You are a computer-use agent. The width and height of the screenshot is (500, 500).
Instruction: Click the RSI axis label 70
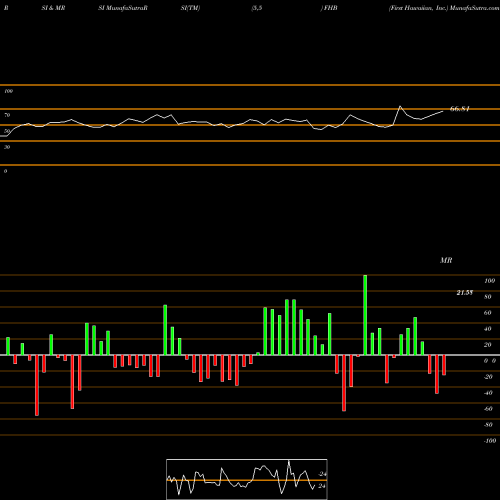click(x=7, y=115)
